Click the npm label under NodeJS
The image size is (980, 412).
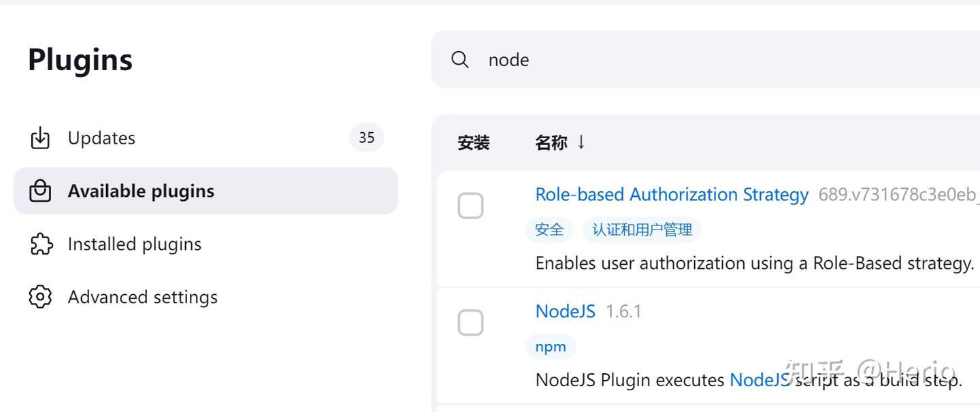pos(551,347)
